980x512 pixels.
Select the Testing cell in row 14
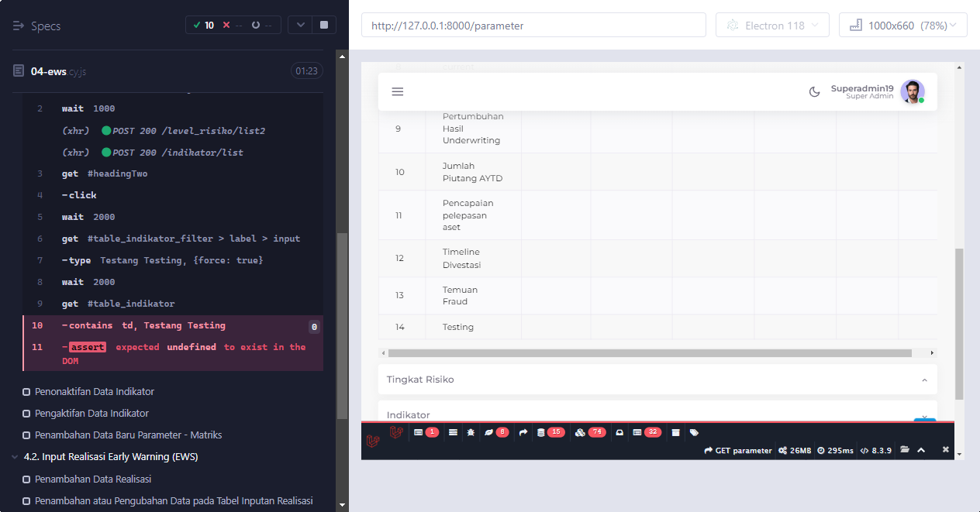[x=473, y=327]
